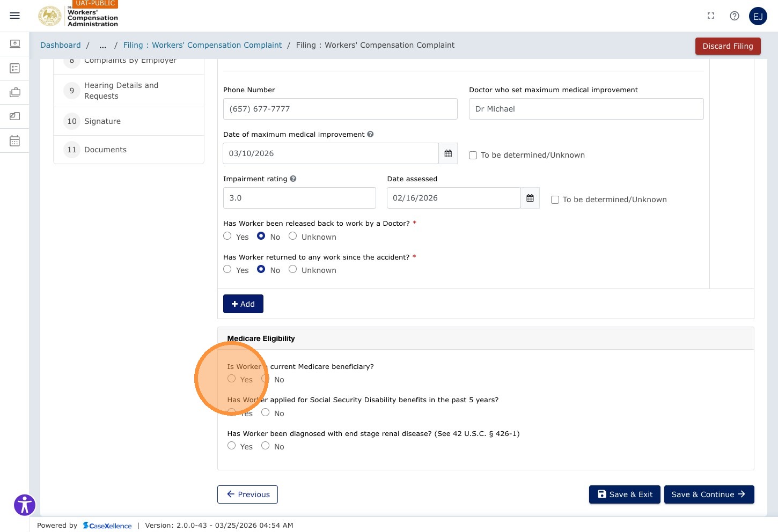Select Yes for end stage renal disease
Image resolution: width=778 pixels, height=532 pixels.
tap(231, 446)
